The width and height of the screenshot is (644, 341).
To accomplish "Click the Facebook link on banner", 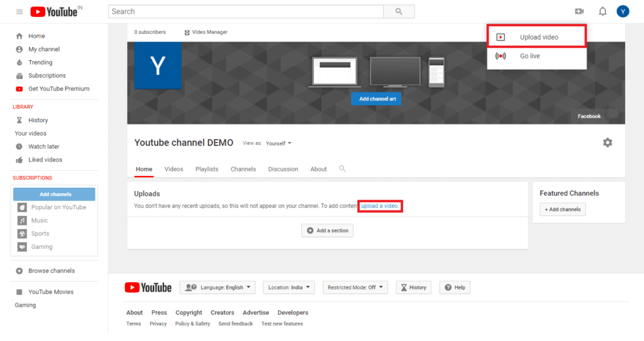I will pyautogui.click(x=589, y=116).
